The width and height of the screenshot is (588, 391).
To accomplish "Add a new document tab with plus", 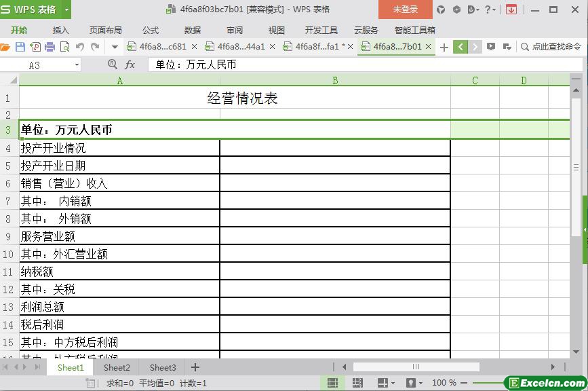I will [444, 48].
